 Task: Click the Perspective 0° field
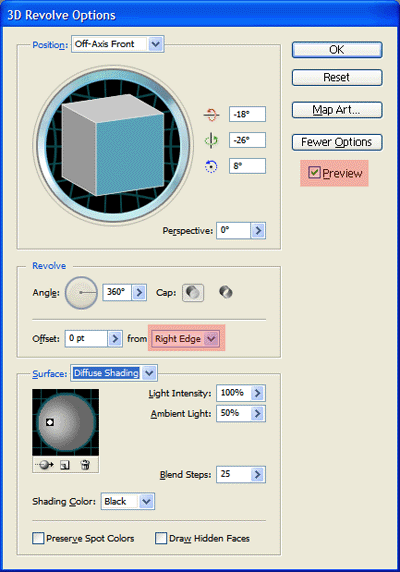tap(233, 231)
